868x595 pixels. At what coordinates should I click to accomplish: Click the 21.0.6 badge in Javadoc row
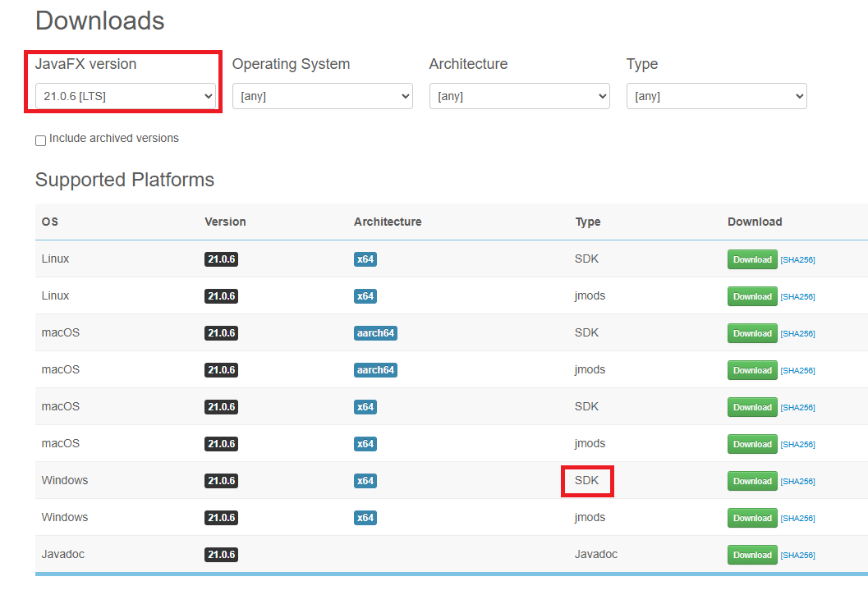pos(222,555)
